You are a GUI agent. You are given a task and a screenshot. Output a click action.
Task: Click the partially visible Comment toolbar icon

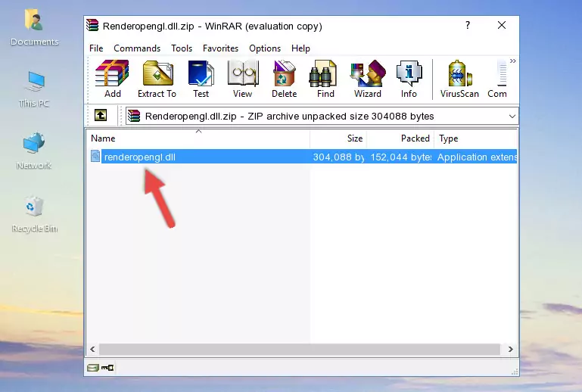(497, 79)
